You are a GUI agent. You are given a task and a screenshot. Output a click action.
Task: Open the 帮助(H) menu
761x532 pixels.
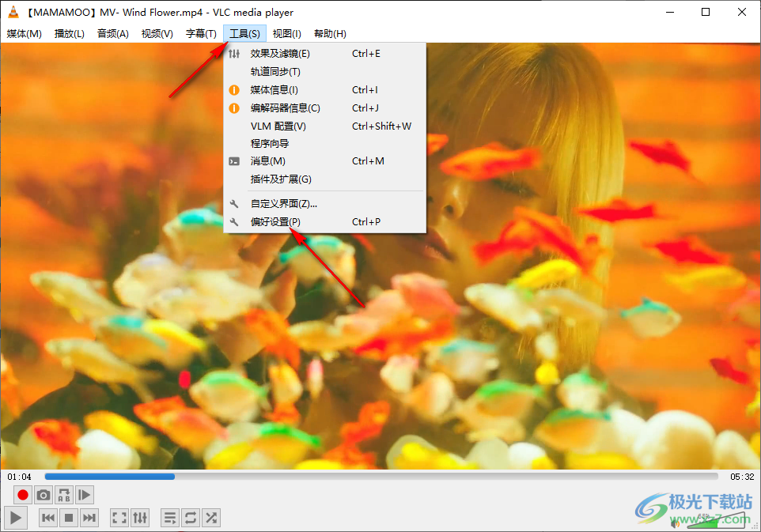(x=330, y=33)
